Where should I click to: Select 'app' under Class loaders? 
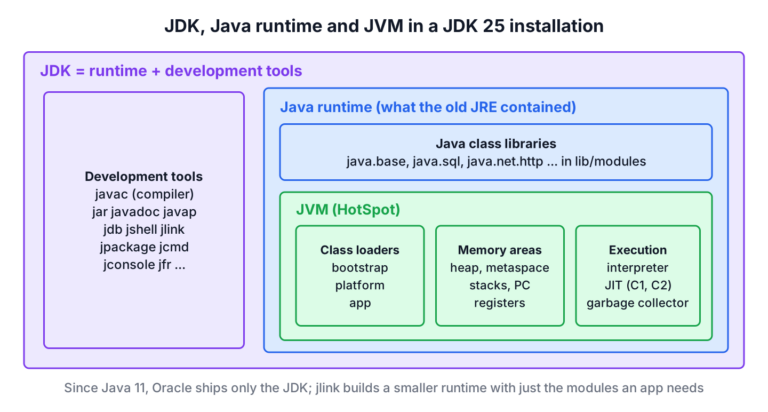[x=360, y=303]
